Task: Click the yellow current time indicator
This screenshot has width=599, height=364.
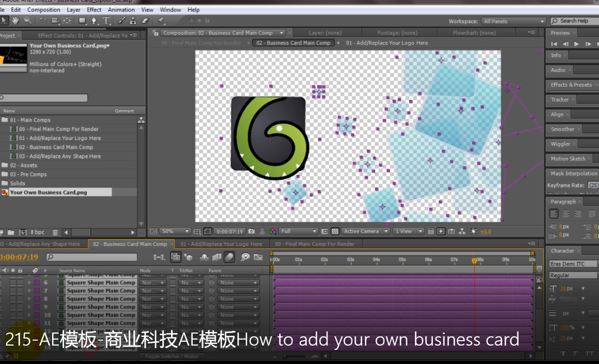Action: point(474,261)
